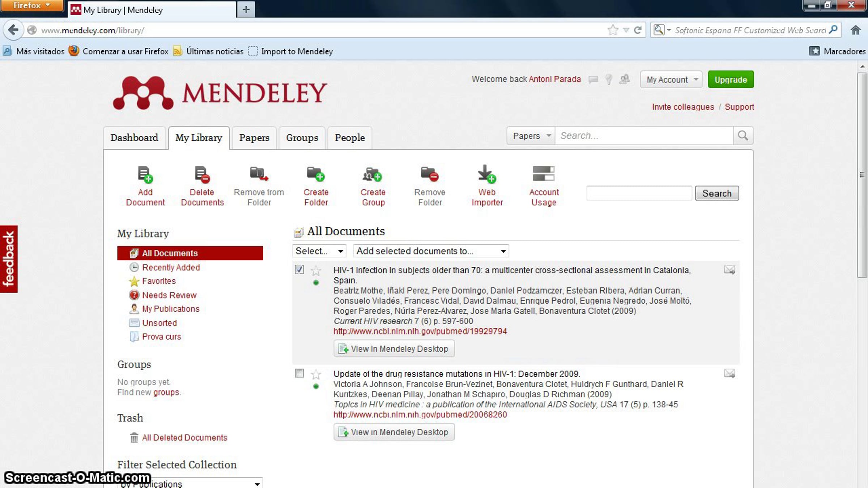Expand the Add selected documents to... dropdown
The height and width of the screenshot is (488, 868).
[431, 251]
